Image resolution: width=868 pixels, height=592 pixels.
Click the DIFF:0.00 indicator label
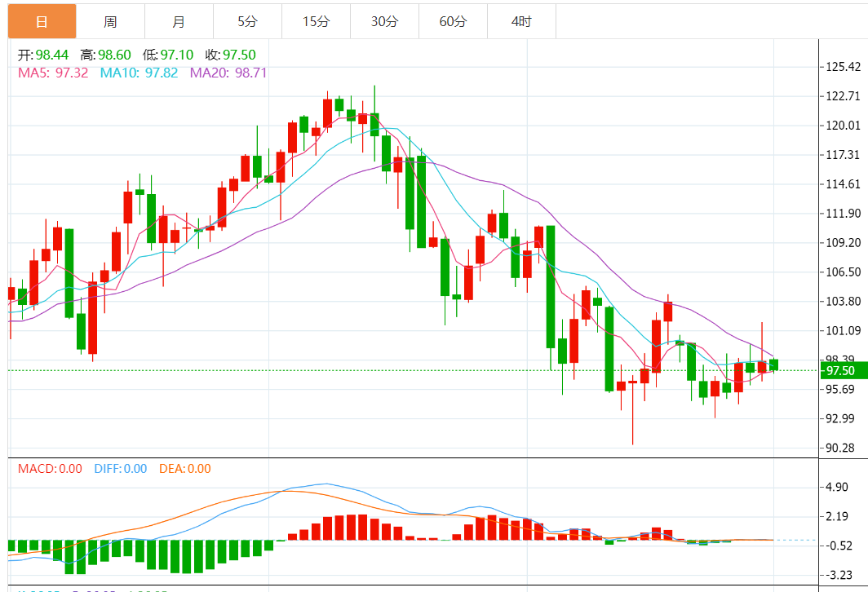tap(121, 469)
